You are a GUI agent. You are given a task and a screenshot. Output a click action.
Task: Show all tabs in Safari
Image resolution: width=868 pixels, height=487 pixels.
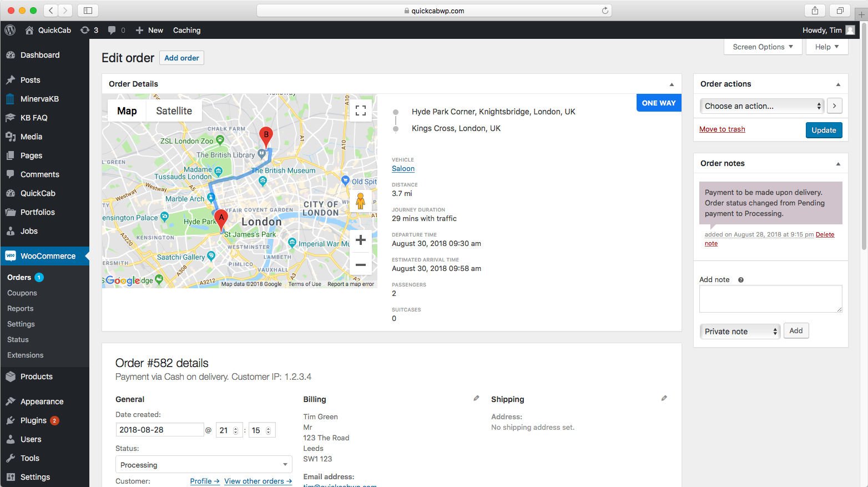(840, 10)
